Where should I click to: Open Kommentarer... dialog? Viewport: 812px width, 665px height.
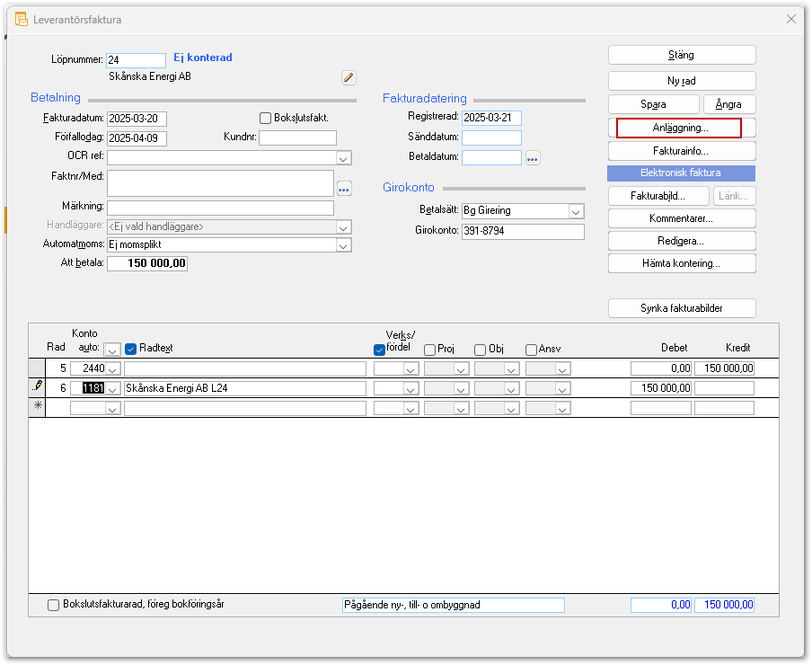click(x=682, y=218)
